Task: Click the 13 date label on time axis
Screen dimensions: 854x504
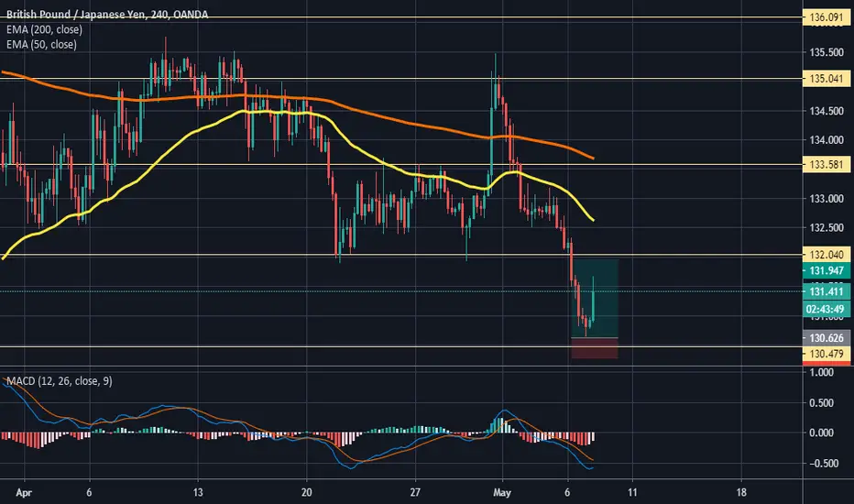Action: pos(198,493)
